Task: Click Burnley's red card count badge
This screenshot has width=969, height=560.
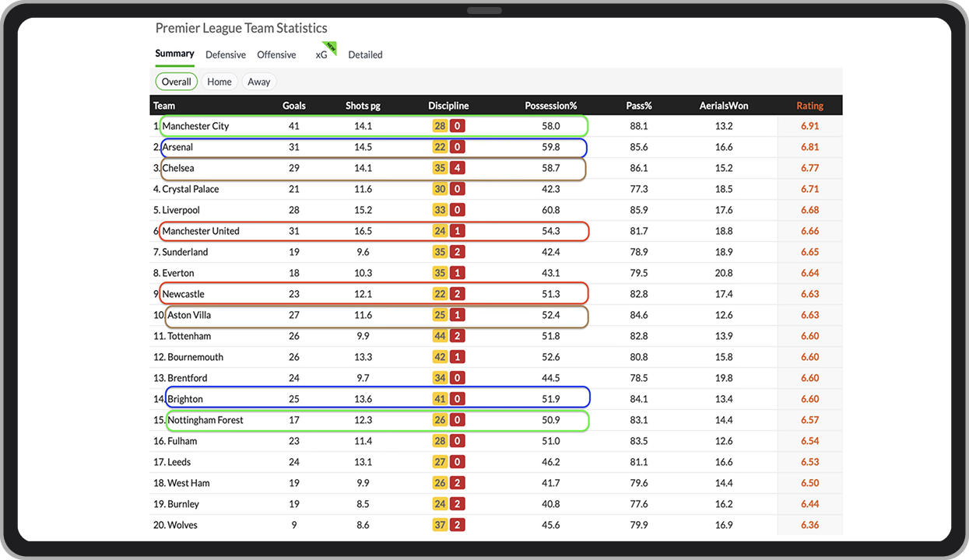Action: point(458,504)
